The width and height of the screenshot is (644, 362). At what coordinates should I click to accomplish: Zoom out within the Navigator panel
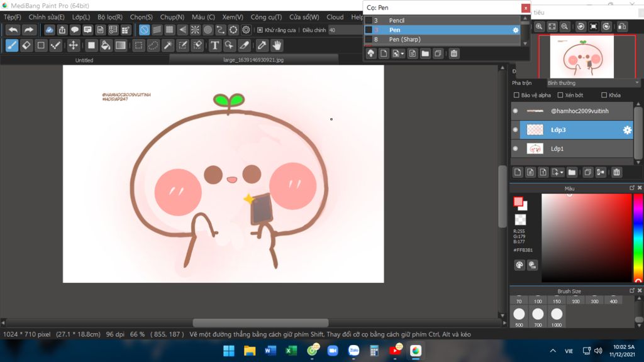pos(565,26)
